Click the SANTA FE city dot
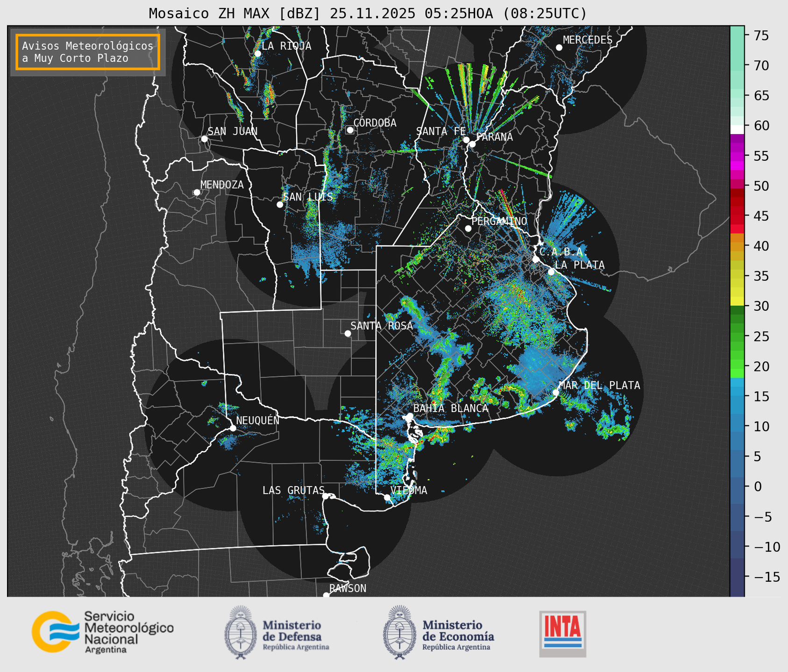 point(466,140)
